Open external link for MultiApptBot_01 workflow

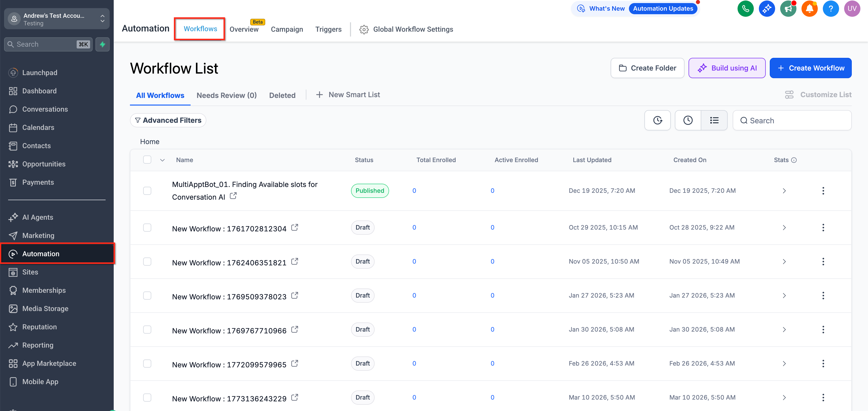click(x=233, y=196)
